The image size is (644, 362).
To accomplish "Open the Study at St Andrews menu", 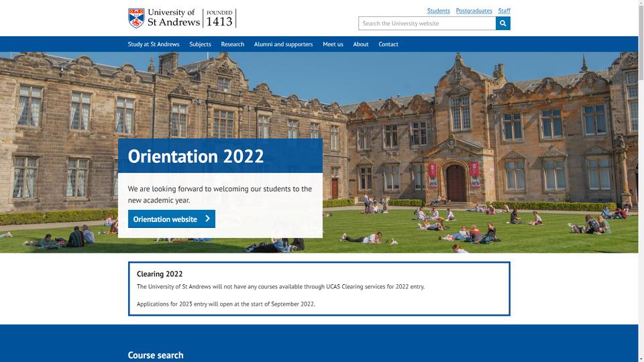I will tap(154, 44).
